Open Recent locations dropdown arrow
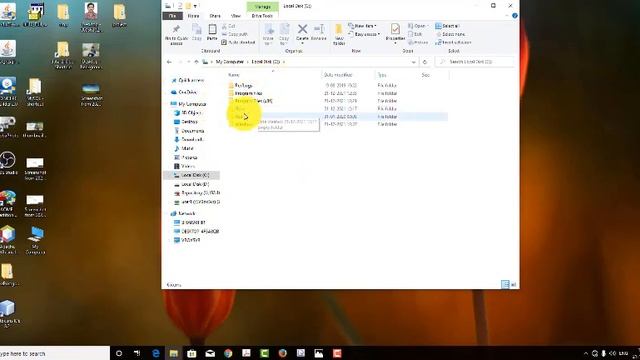Screen dimensions: 640x360 [189, 62]
